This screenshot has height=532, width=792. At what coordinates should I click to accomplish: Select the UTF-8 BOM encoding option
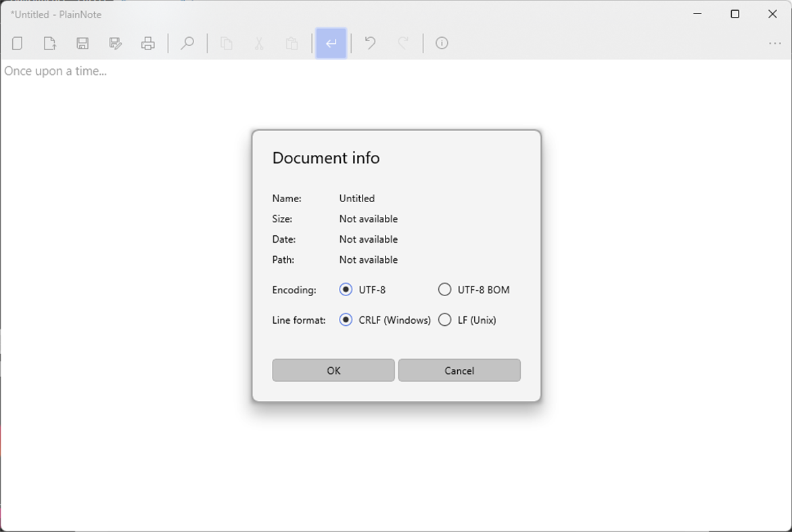pyautogui.click(x=444, y=289)
